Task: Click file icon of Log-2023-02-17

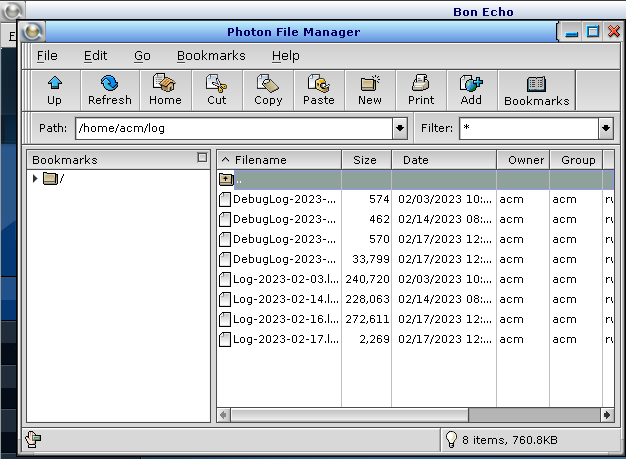Action: 225,339
